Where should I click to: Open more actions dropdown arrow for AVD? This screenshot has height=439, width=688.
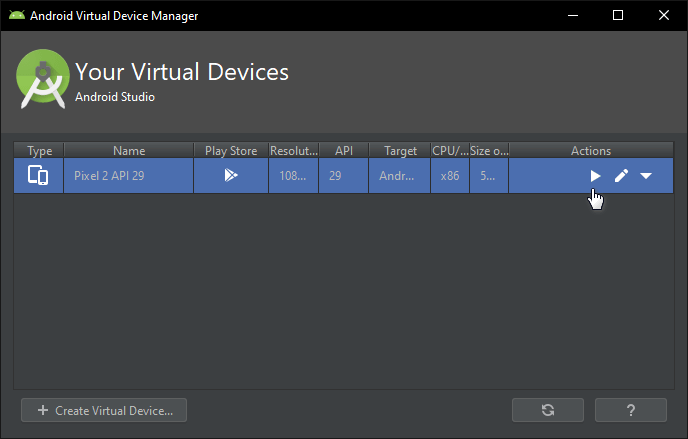pyautogui.click(x=646, y=176)
